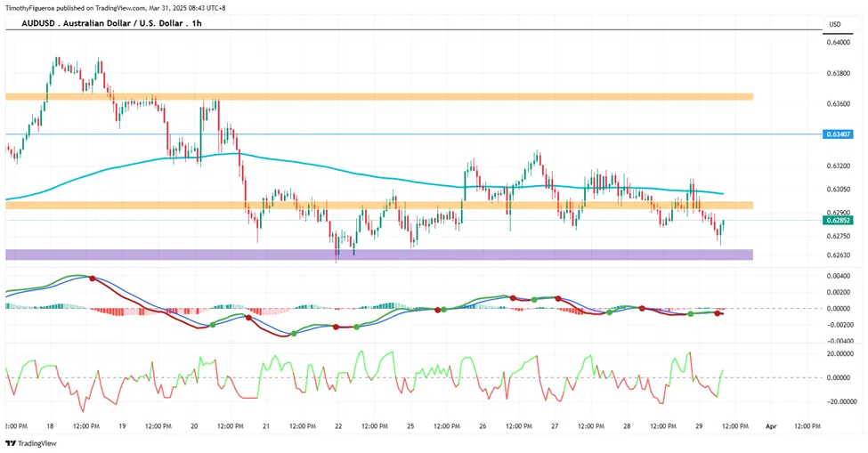This screenshot has width=868, height=453.
Task: Click the 0.63600 price axis value
Action: click(838, 104)
